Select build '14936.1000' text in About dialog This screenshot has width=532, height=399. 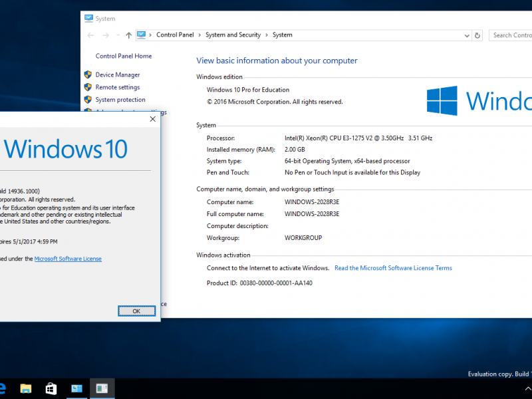pos(23,192)
